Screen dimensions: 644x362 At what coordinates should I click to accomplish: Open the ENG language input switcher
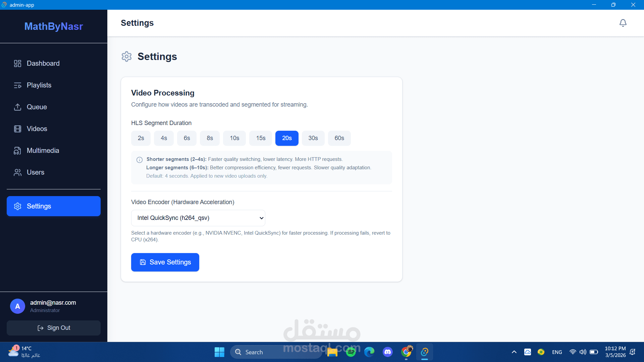click(557, 352)
